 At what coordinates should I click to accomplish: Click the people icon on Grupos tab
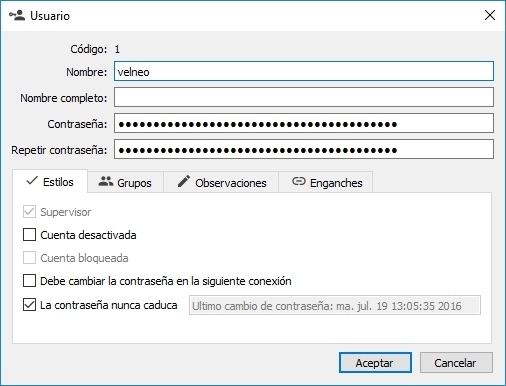tap(106, 181)
